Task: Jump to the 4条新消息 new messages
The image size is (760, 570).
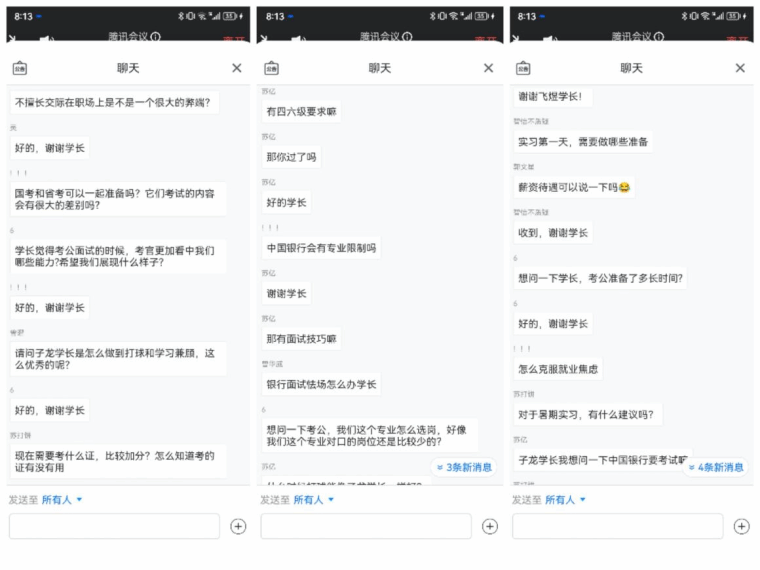Action: pyautogui.click(x=716, y=467)
